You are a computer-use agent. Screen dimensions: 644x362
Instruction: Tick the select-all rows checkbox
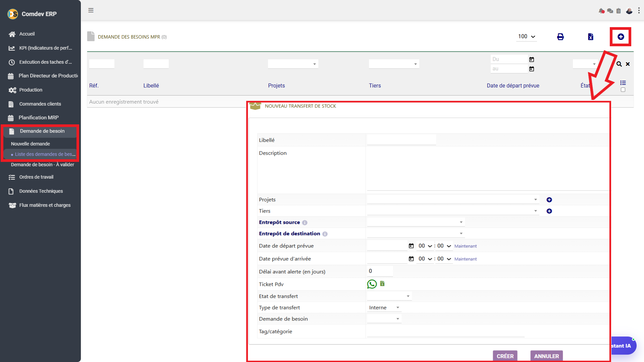click(x=623, y=90)
